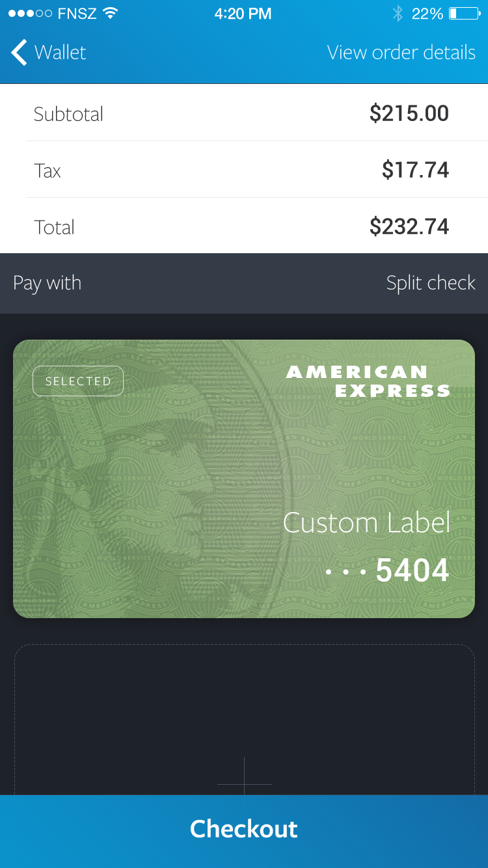Tap the cellular signal dots

tap(30, 13)
